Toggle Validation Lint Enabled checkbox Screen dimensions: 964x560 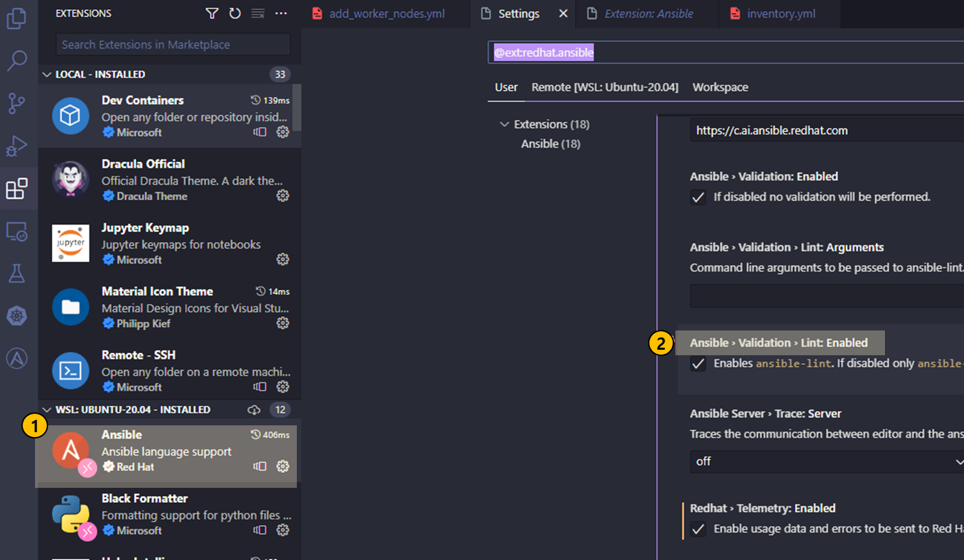(698, 363)
